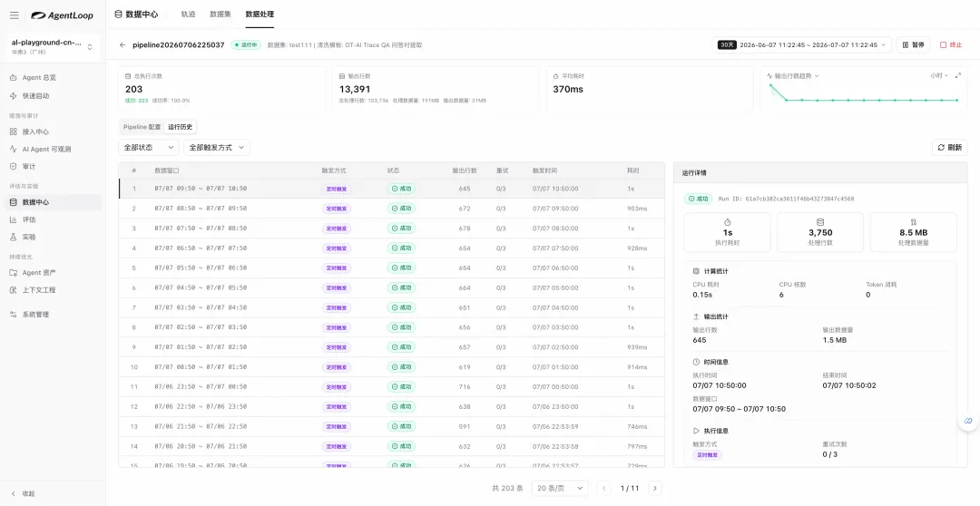Click the AgentLoop logo
This screenshot has height=506, width=980.
(62, 15)
